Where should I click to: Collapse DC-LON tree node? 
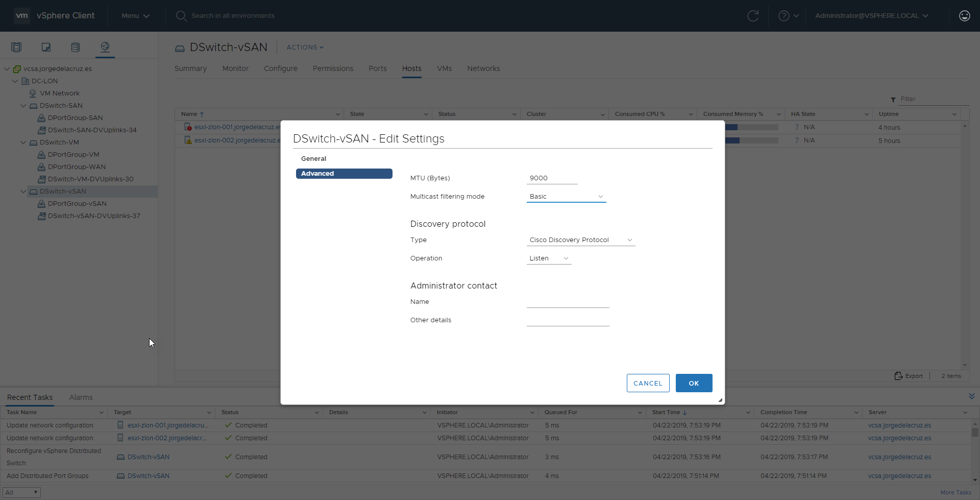point(15,81)
